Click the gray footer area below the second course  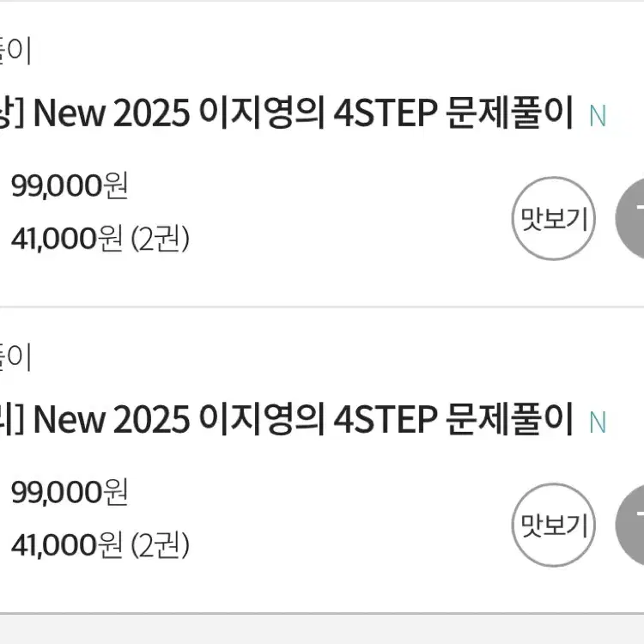322,629
